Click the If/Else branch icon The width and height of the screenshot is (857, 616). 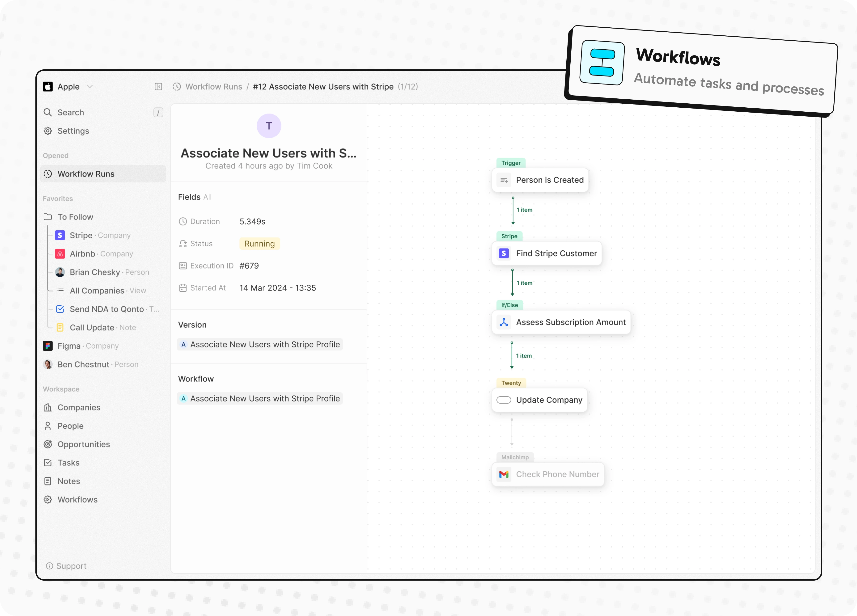504,322
